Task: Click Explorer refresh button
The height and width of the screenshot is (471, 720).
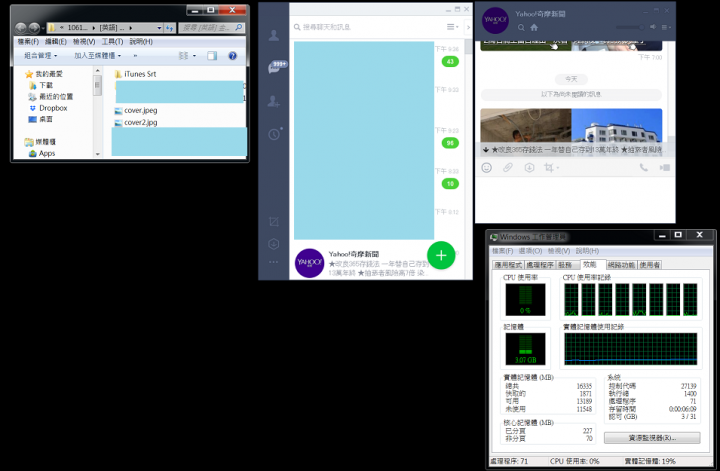Action: [x=169, y=28]
